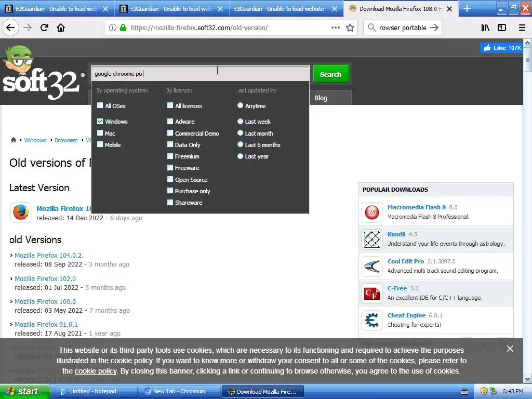This screenshot has width=532, height=399.
Task: Bookmark this page with the star icon
Action: pos(350,28)
